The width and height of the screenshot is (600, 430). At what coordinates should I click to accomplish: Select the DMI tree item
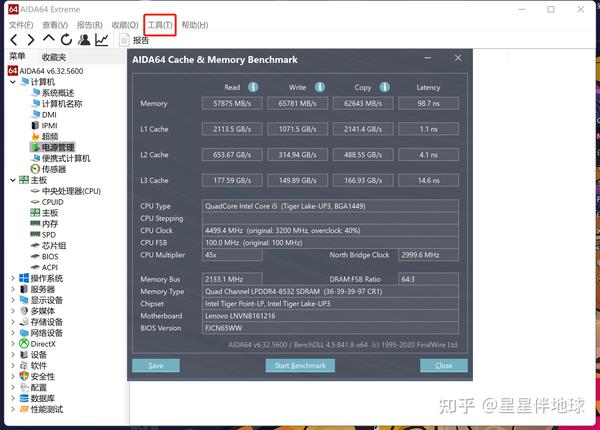click(x=49, y=115)
